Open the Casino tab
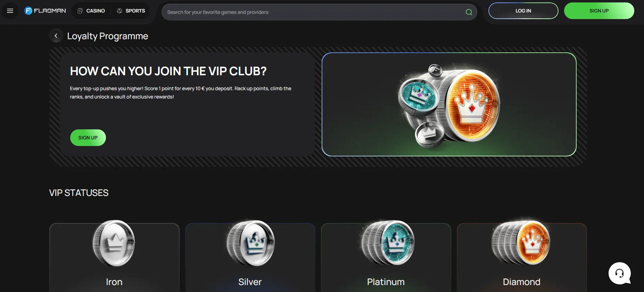 pyautogui.click(x=91, y=11)
